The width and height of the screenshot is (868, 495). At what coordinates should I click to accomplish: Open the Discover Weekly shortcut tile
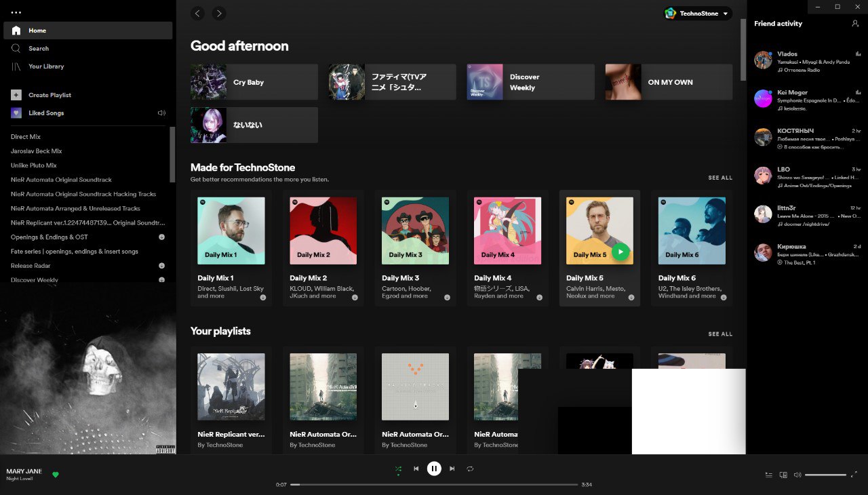click(530, 82)
